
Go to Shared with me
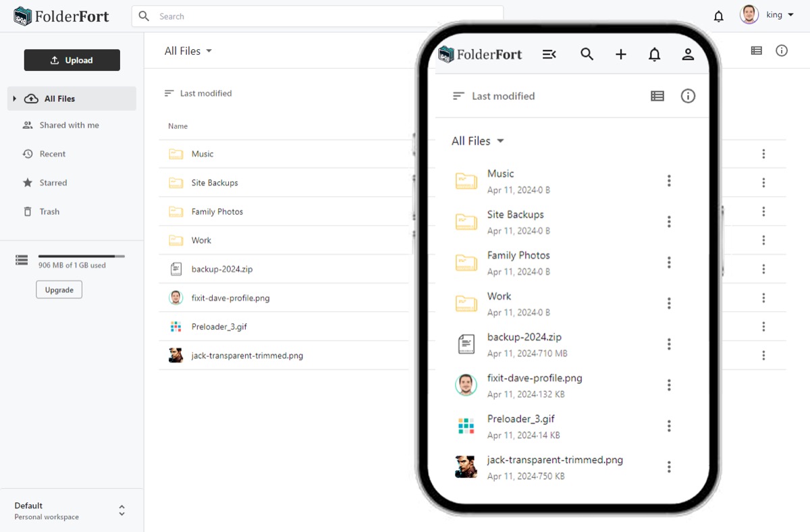coord(69,125)
